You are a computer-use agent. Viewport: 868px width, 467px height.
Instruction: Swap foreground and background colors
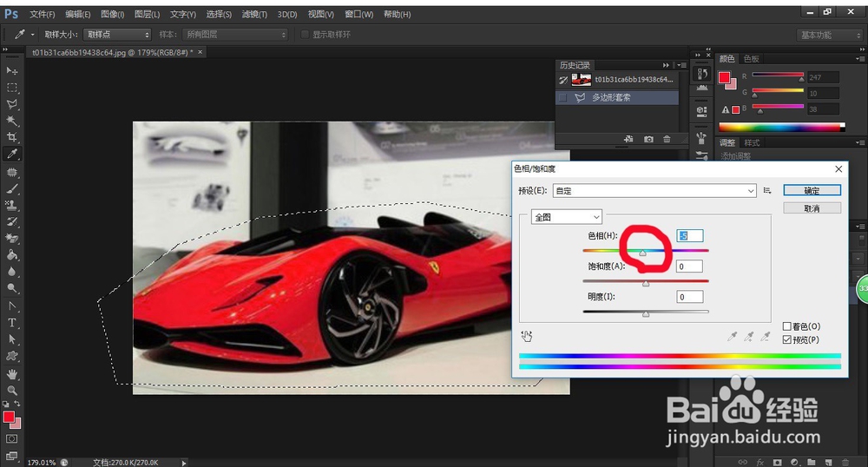click(x=17, y=404)
